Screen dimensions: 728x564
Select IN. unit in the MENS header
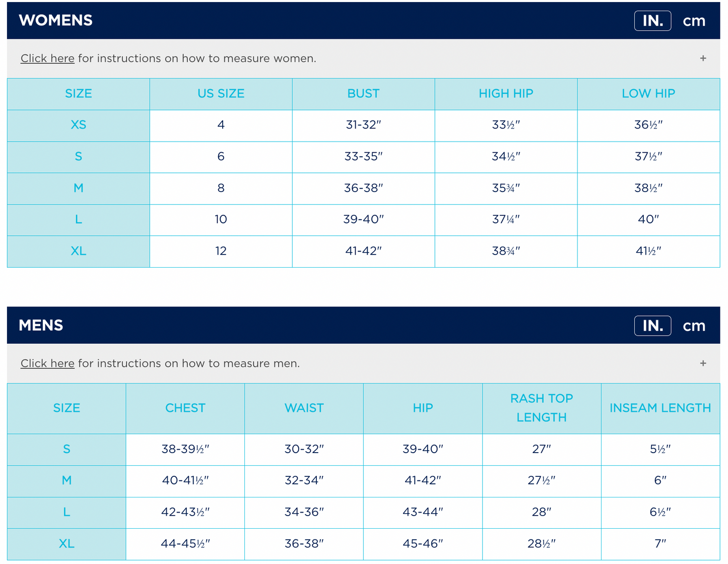click(x=652, y=326)
